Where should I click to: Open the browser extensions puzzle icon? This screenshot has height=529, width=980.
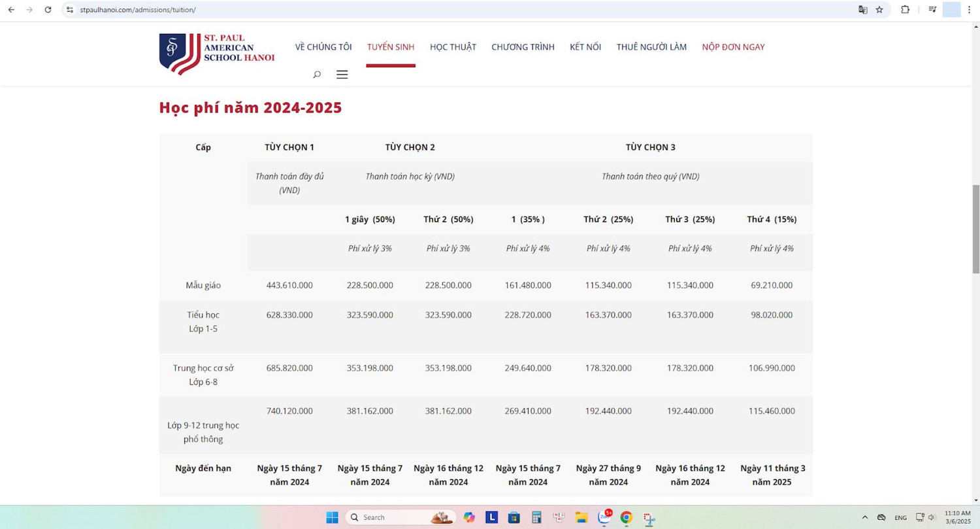905,10
